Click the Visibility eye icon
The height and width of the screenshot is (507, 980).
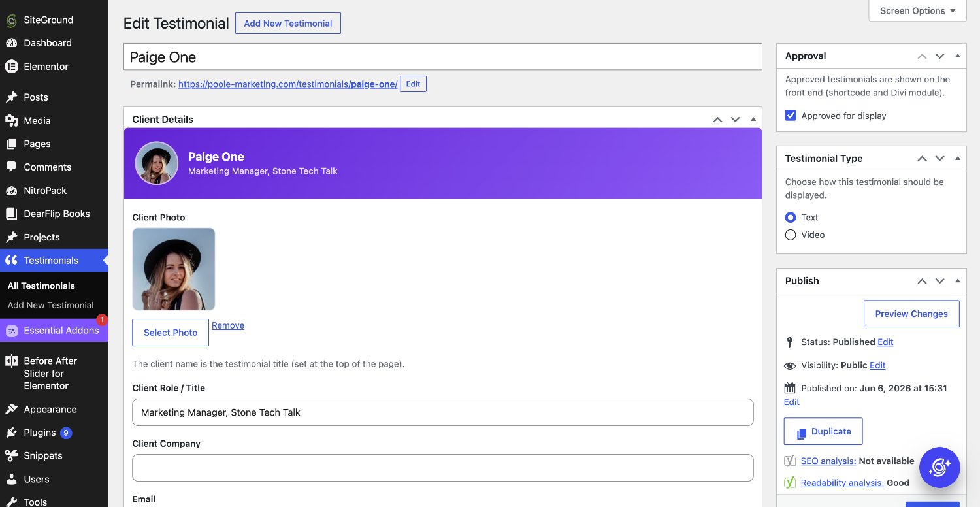pos(790,365)
